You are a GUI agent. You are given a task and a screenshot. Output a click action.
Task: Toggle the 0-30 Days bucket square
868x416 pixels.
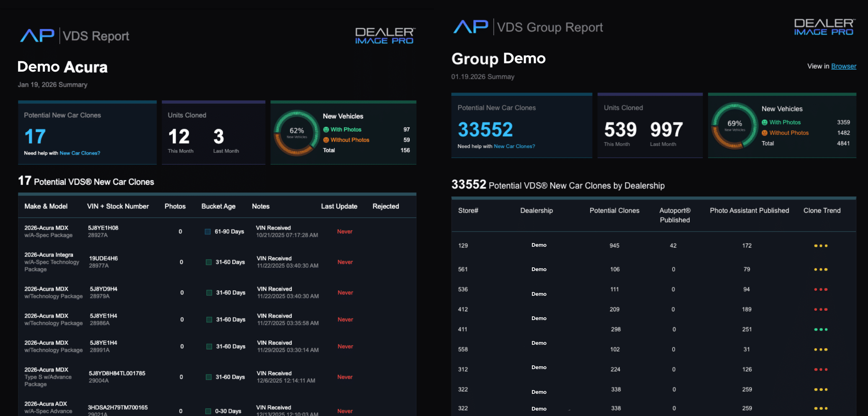pos(208,411)
